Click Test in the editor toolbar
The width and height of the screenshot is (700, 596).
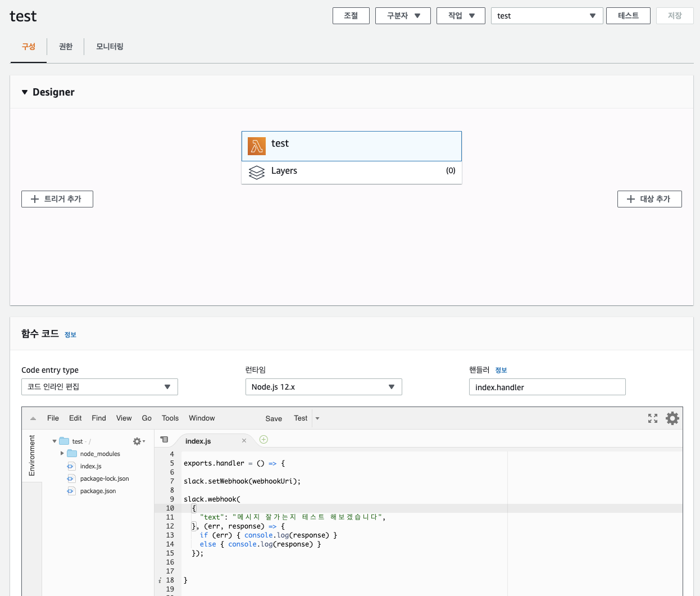tap(301, 418)
